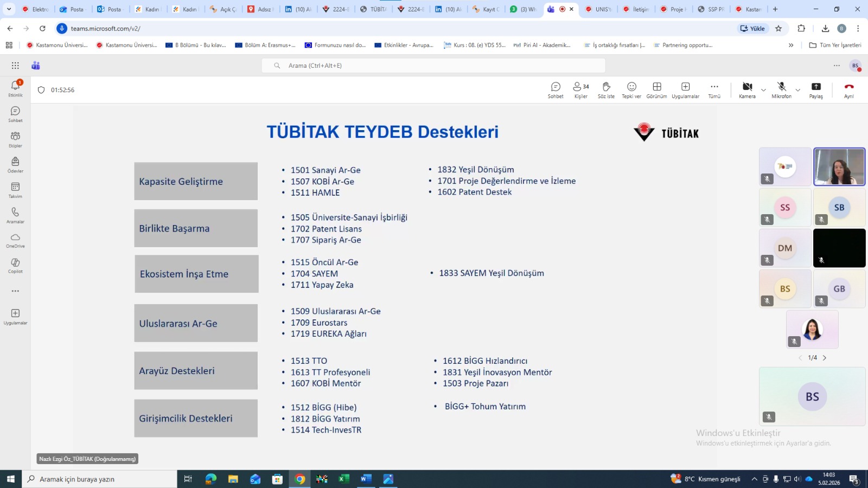Expand the Kamera options dropdown arrow

click(x=763, y=90)
